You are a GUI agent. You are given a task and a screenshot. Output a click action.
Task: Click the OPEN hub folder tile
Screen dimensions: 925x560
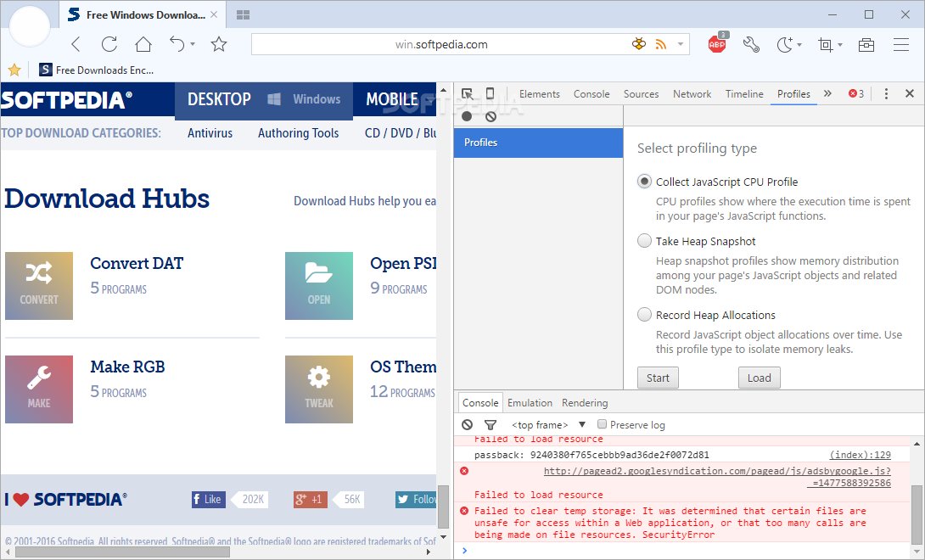pyautogui.click(x=319, y=286)
